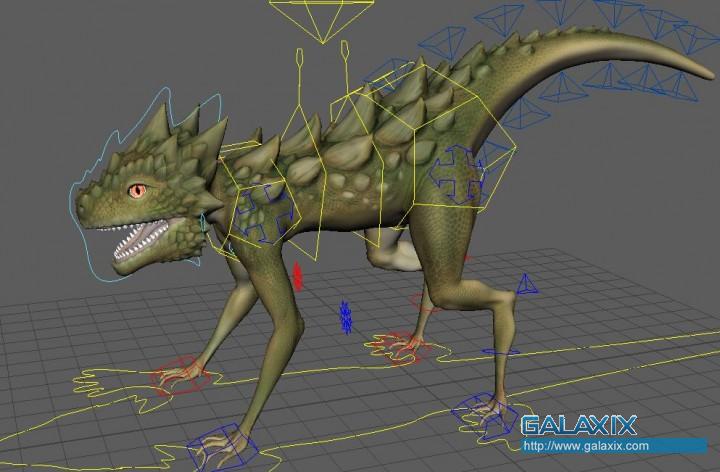Open the http://www.galaxix.com link
This screenshot has height=472, width=720.
click(586, 446)
